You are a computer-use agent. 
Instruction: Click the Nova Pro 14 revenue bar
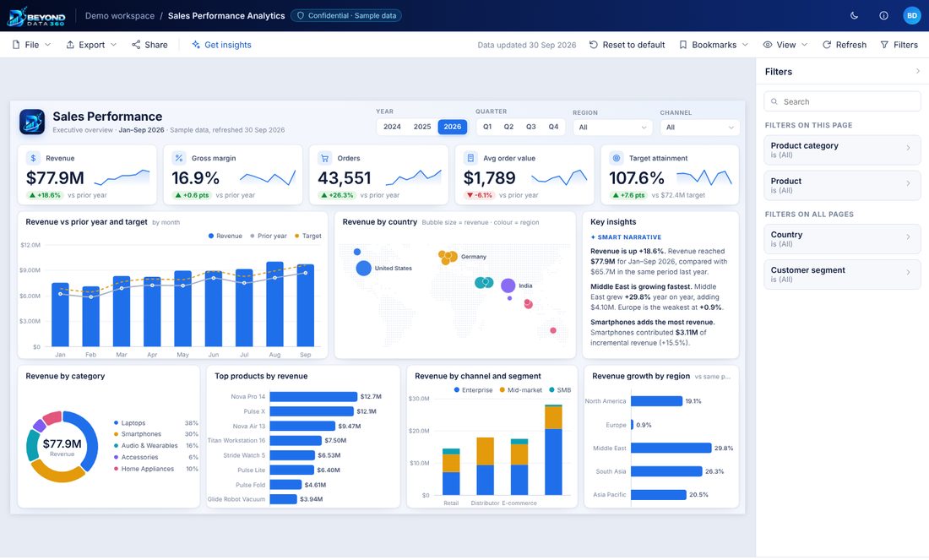tap(313, 396)
